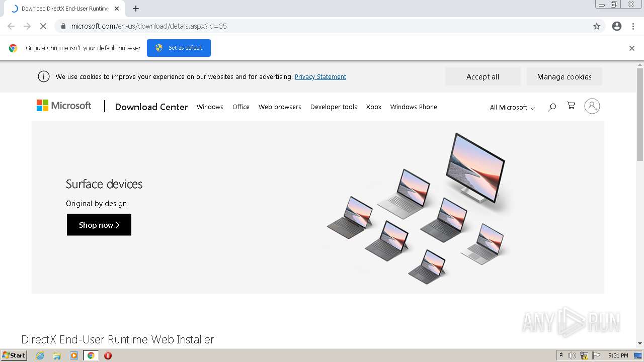Open the Windows menu item
This screenshot has width=644, height=362.
[x=210, y=107]
